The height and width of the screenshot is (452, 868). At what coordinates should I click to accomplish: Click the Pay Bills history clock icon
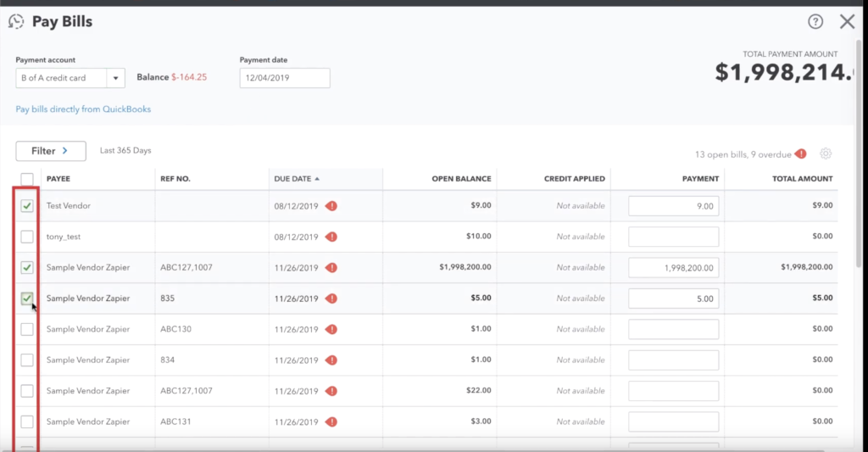(16, 21)
